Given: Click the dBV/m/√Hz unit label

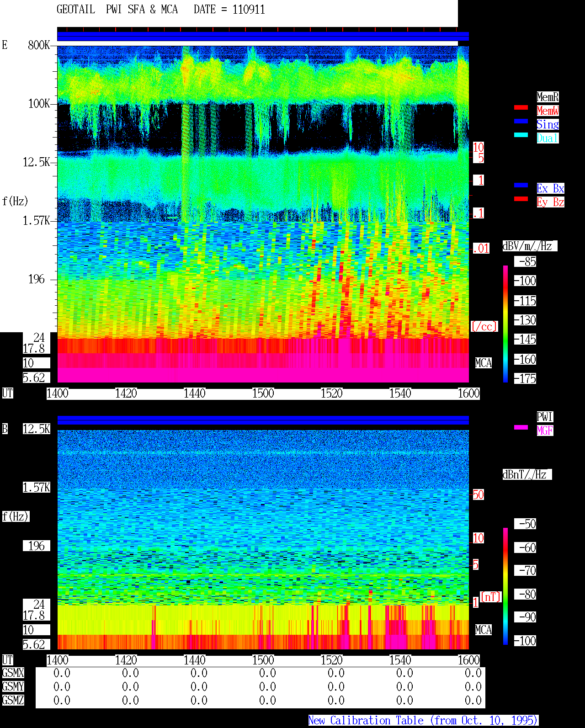Looking at the screenshot, I should click(x=530, y=246).
